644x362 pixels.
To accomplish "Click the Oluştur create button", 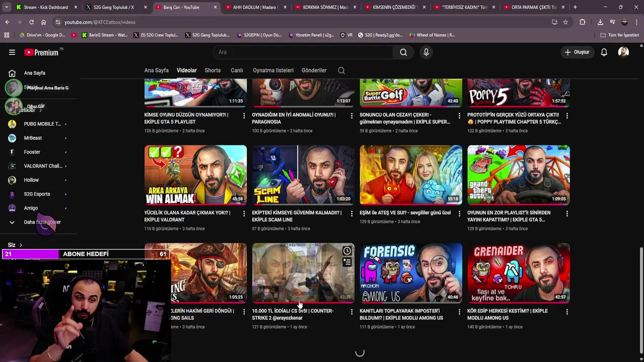I will pos(577,52).
